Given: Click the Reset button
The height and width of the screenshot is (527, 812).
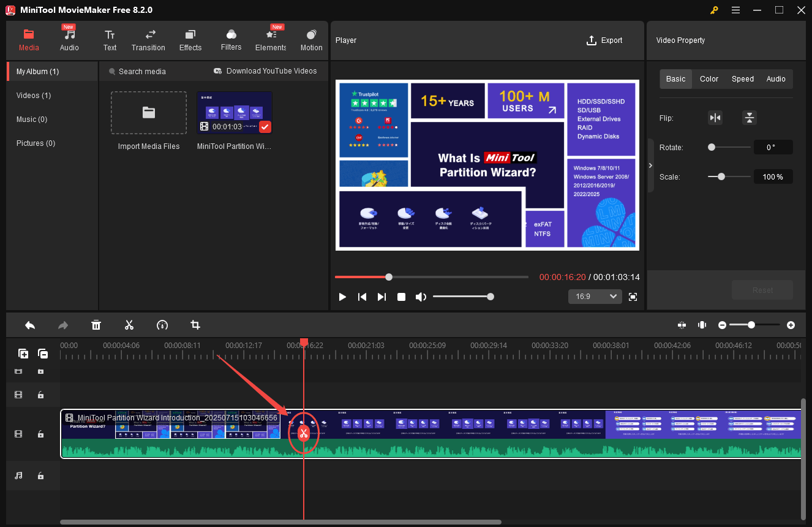Looking at the screenshot, I should pyautogui.click(x=762, y=290).
